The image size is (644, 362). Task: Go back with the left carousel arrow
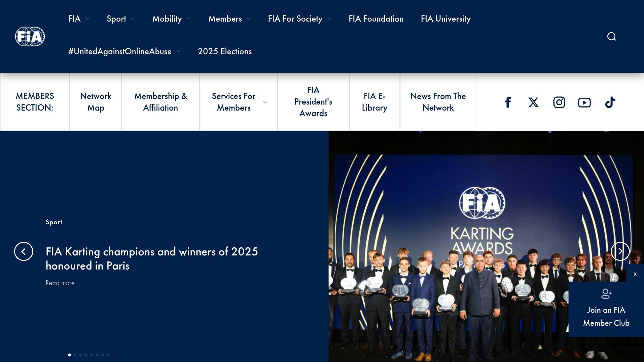click(24, 251)
